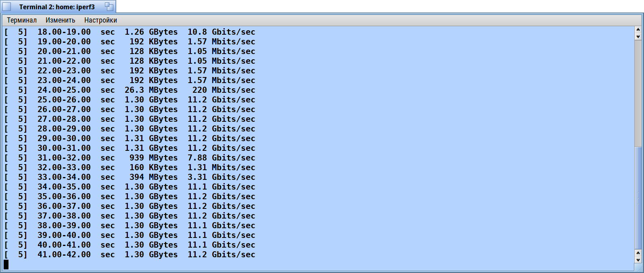The height and width of the screenshot is (273, 644).
Task: Click the 3.31 Gbits/sec value
Action: pos(222,177)
